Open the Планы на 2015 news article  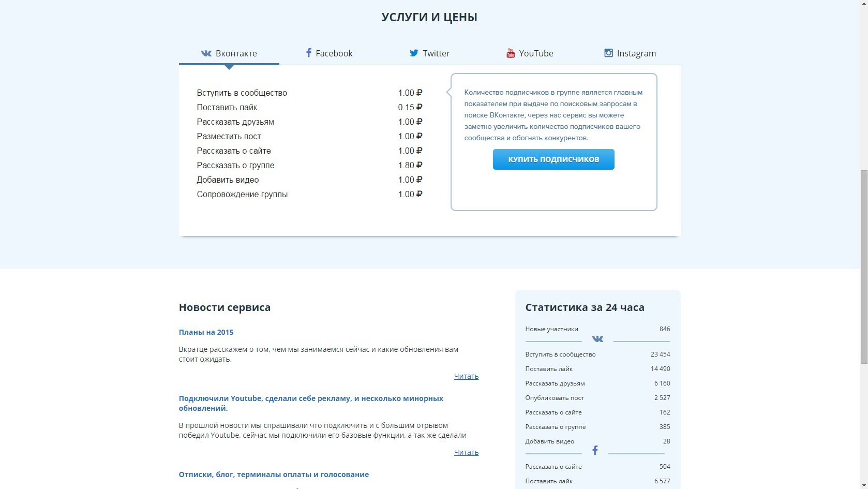click(206, 332)
